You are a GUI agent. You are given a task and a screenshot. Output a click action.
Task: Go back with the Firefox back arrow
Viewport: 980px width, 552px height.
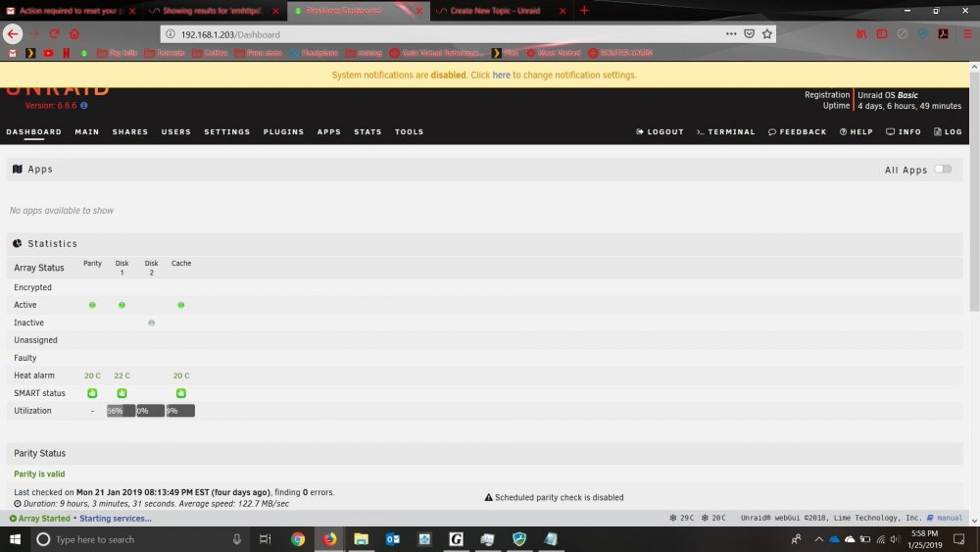click(x=13, y=33)
